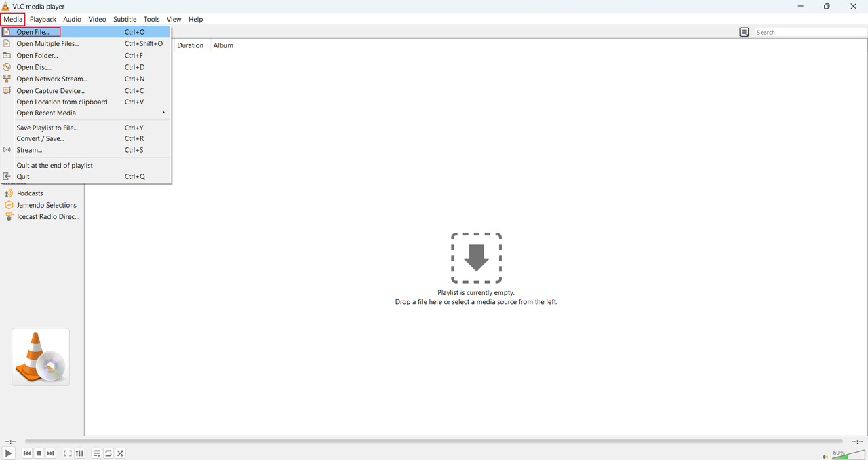The image size is (868, 460).
Task: Click the Jamendo Selections icon
Action: 9,205
